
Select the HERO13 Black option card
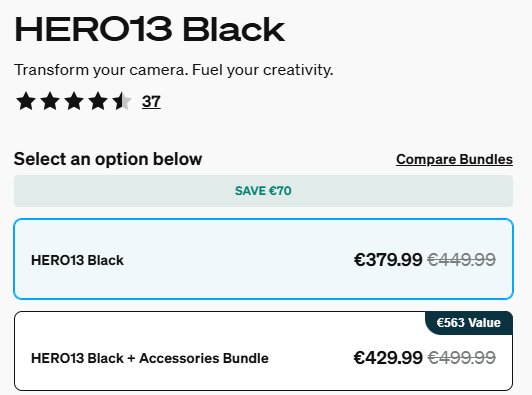263,259
